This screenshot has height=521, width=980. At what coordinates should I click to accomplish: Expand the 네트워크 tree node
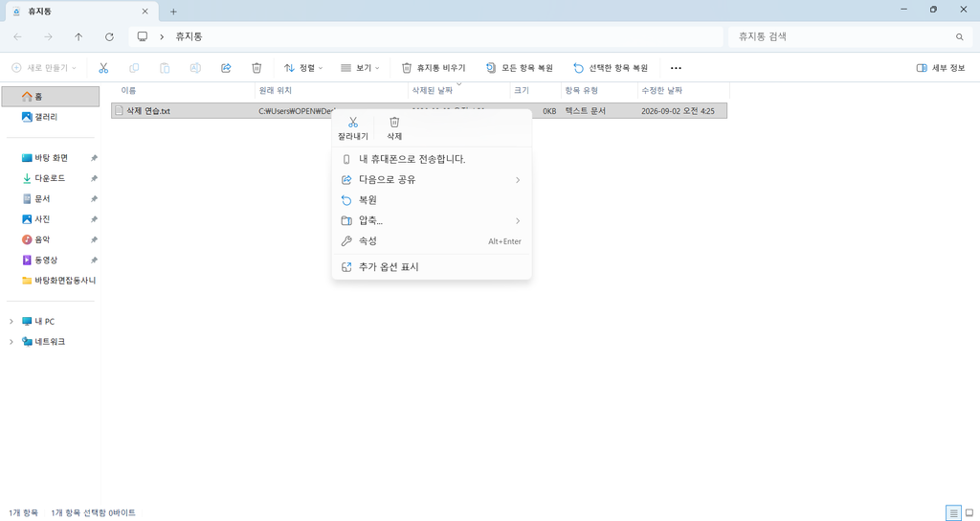(x=11, y=342)
